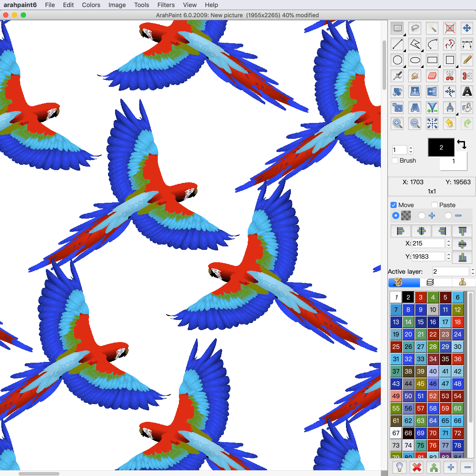Switch to the palette tab
Viewport: 476px width, 476px height.
[x=404, y=283]
